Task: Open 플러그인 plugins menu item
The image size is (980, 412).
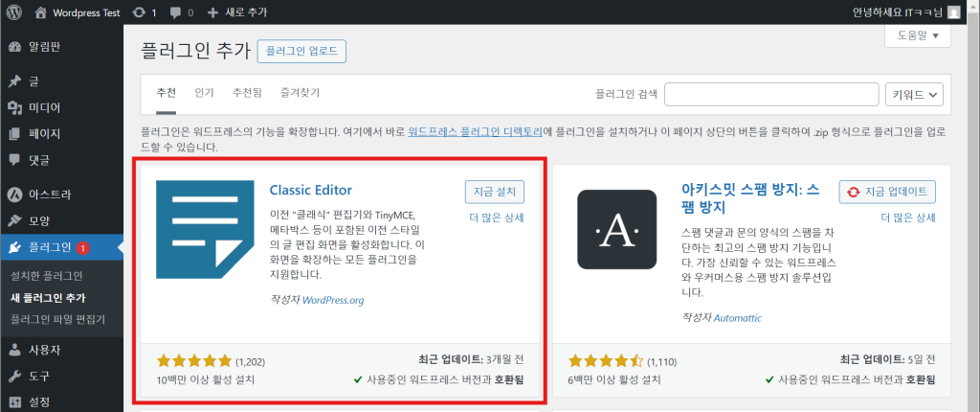Action: coord(62,248)
